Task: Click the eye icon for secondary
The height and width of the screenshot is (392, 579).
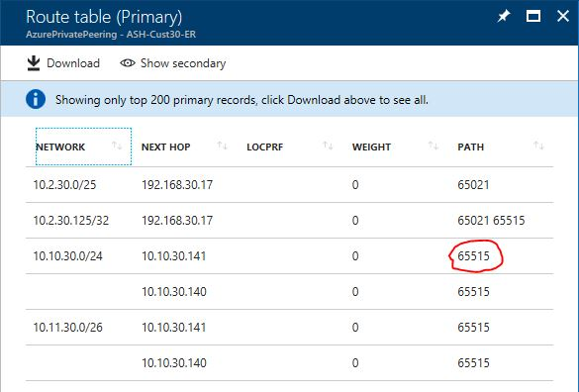Action: (128, 63)
